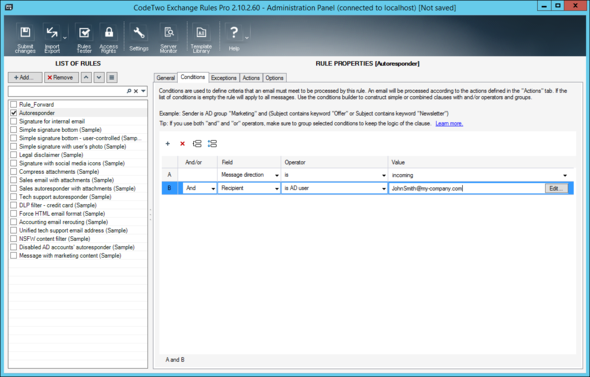Enable NSFW content filter (Sample) checkbox
Image resolution: width=590 pixels, height=377 pixels.
[14, 239]
